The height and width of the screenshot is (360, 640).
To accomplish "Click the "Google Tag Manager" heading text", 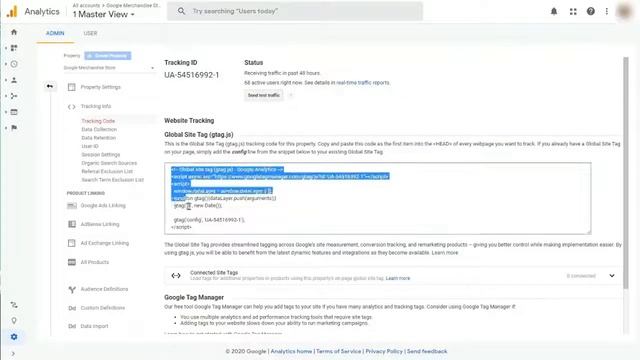I will tap(194, 297).
